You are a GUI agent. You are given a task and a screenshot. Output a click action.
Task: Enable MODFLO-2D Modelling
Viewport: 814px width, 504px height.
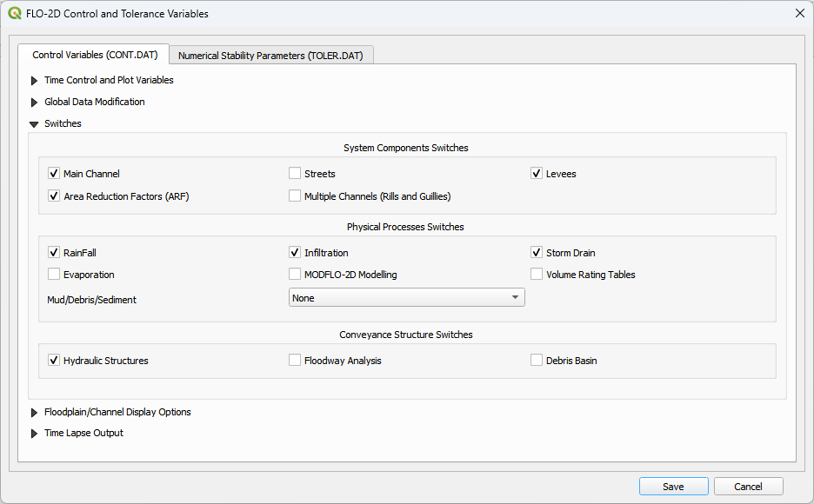[295, 274]
